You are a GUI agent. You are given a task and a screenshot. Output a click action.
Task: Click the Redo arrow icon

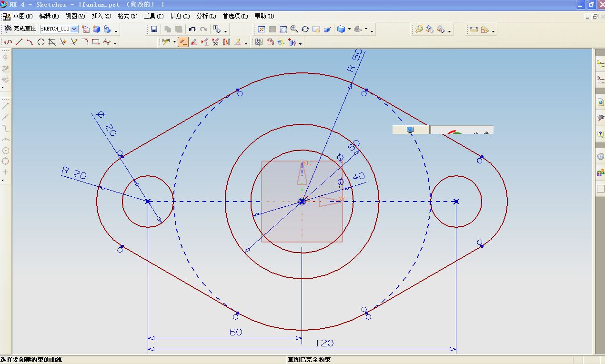tap(203, 29)
